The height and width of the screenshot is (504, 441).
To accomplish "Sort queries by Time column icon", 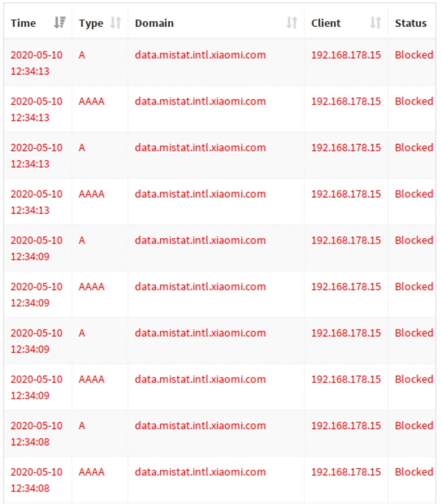I will click(60, 23).
